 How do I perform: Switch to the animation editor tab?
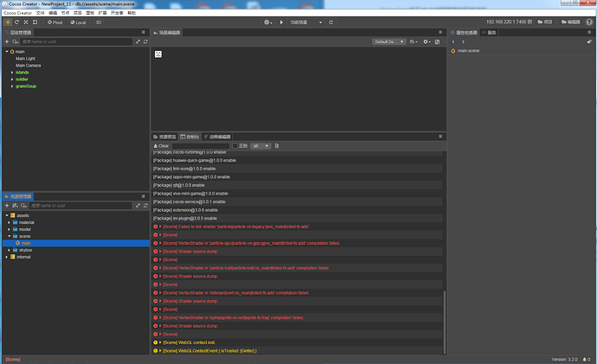217,137
